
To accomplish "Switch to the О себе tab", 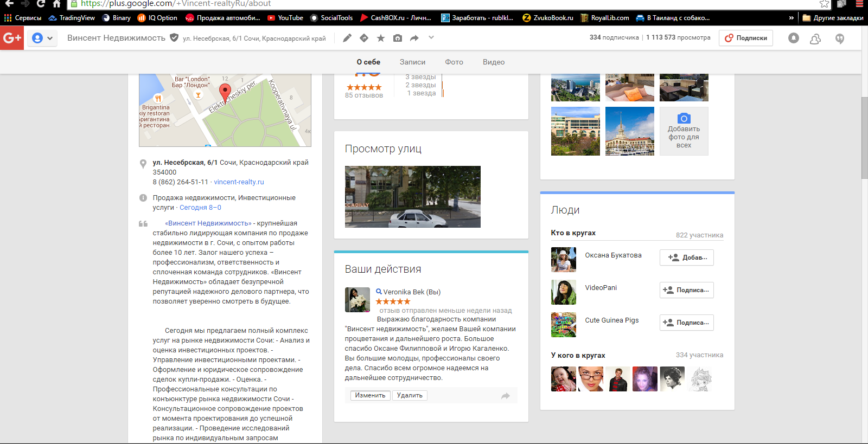I will 368,62.
